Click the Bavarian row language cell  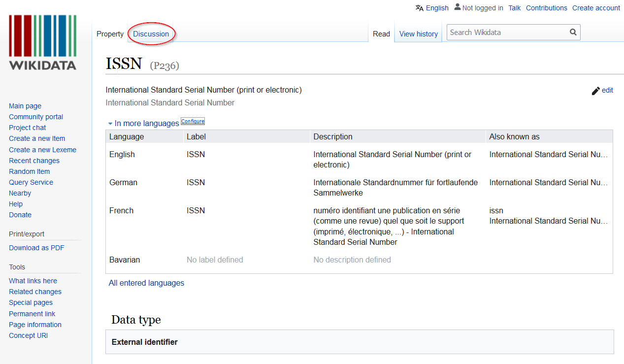point(125,260)
